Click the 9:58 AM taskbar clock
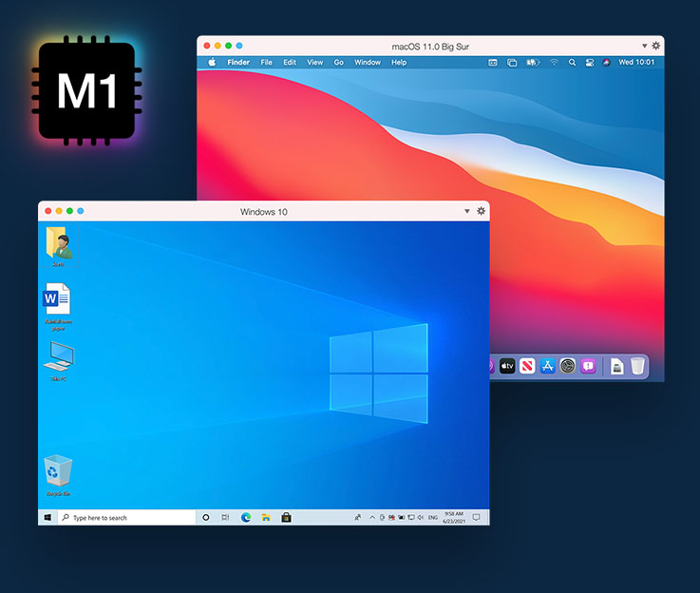 point(454,518)
